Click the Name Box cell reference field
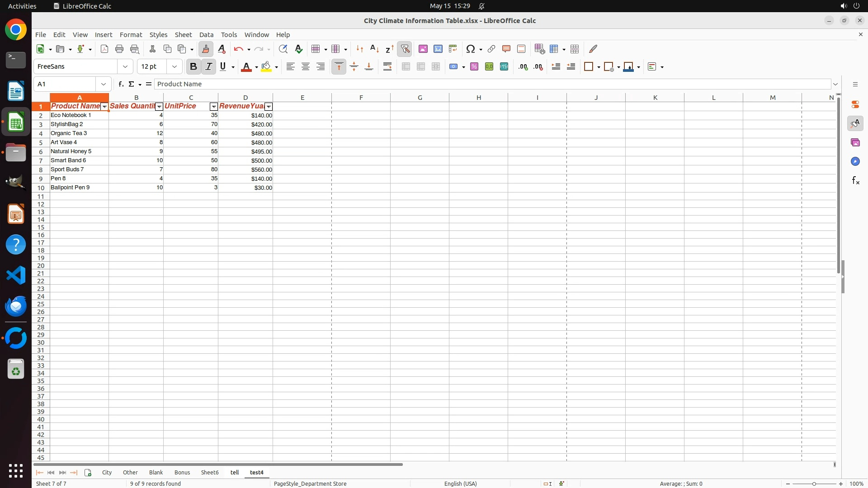The image size is (868, 488). [66, 84]
